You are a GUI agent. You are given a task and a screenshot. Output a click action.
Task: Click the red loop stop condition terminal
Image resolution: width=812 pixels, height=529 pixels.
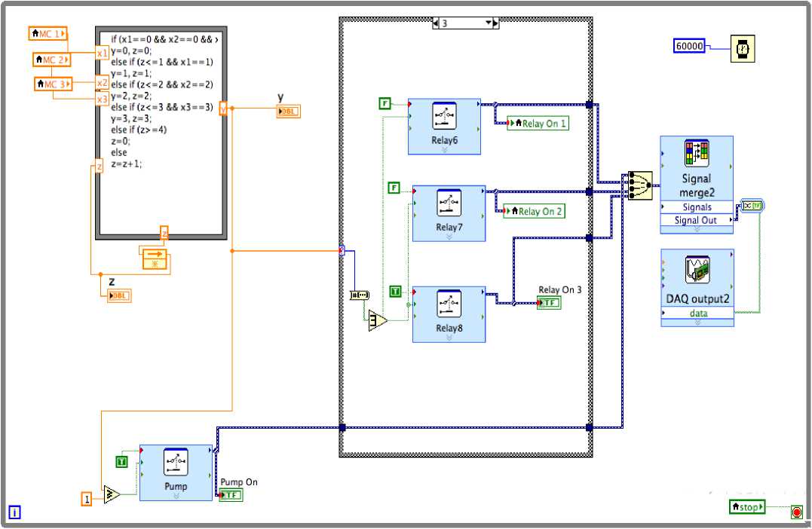click(796, 512)
